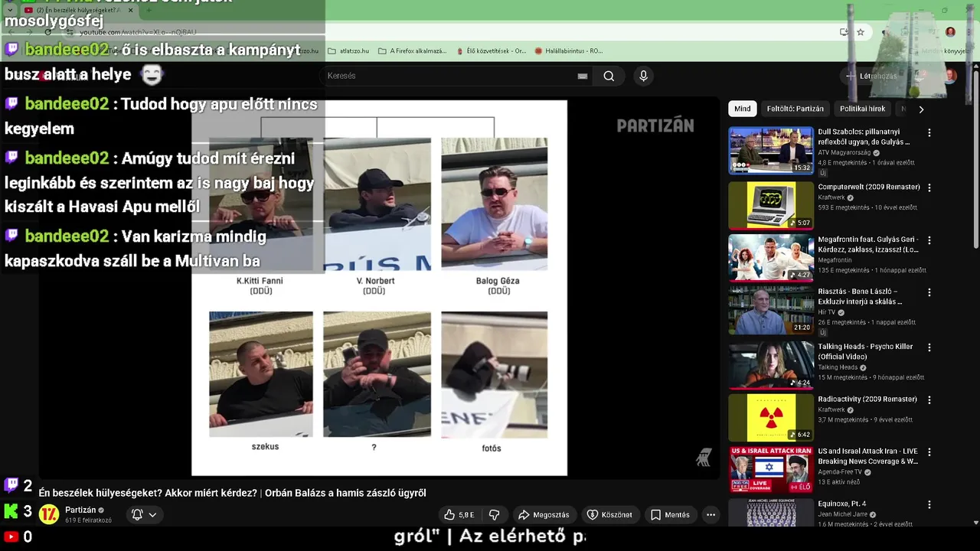Open Riasztás - Bene László video title
Viewport: 980px width, 551px height.
tap(861, 296)
